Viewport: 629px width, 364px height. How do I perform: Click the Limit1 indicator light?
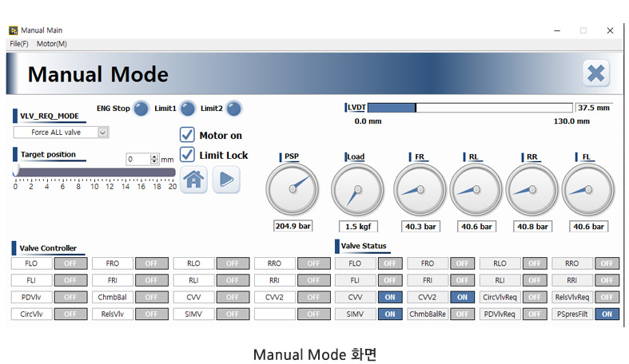187,109
